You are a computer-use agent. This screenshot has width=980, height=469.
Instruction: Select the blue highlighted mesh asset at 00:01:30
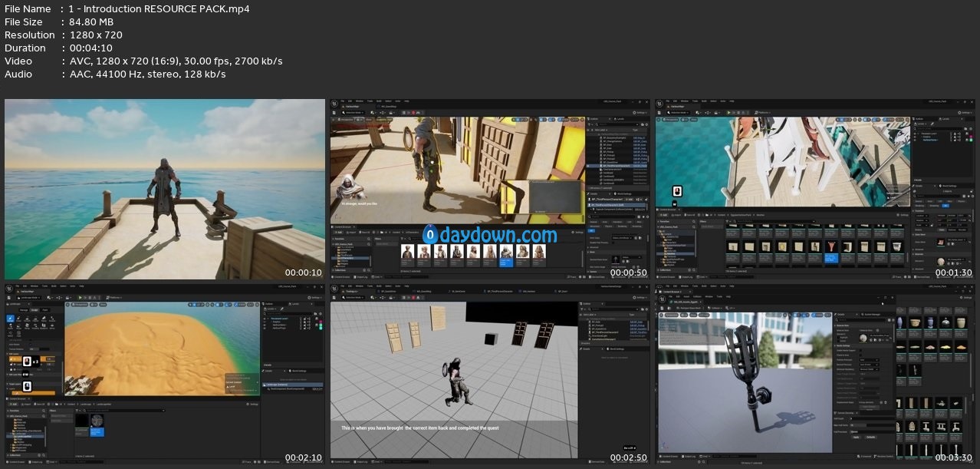pyautogui.click(x=832, y=250)
